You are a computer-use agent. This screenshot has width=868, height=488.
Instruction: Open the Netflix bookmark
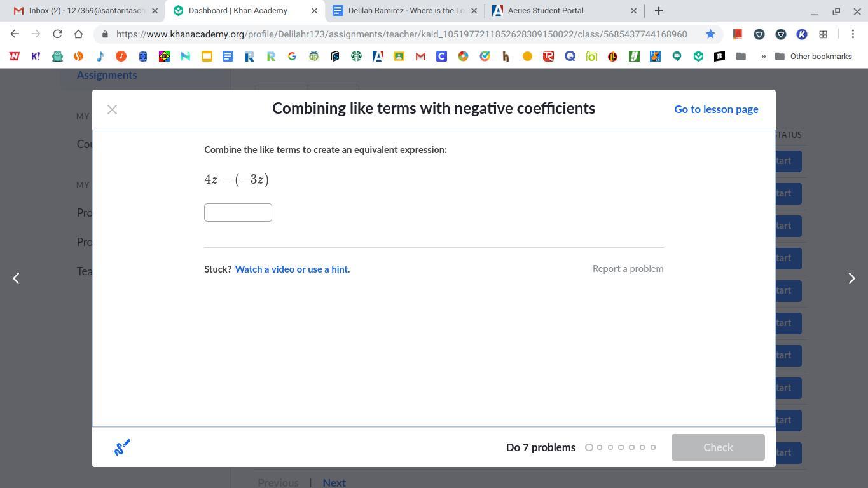(15, 57)
